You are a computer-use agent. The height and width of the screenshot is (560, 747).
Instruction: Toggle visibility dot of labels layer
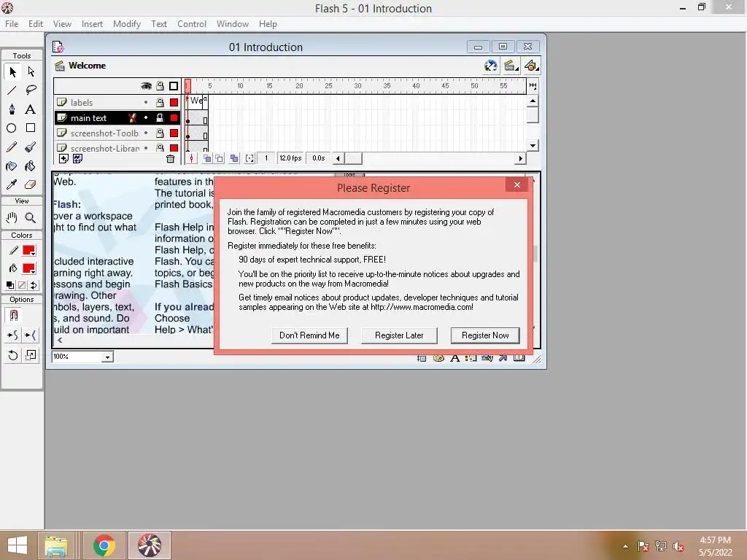146,102
